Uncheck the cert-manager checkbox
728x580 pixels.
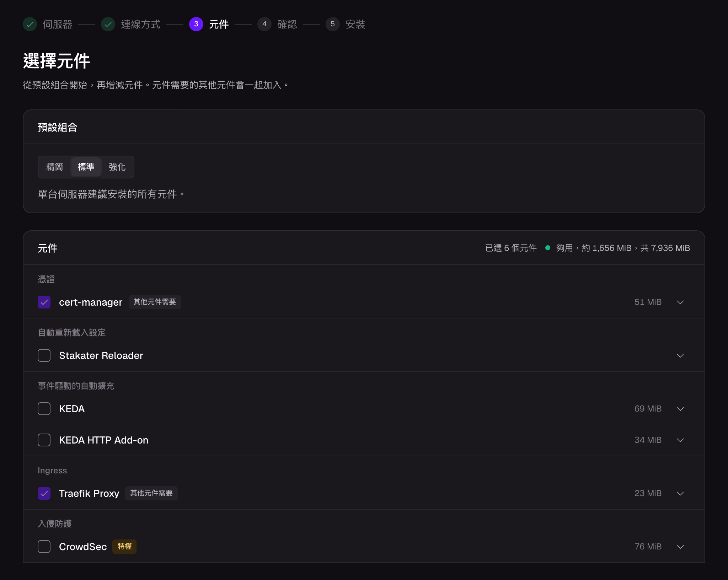44,302
